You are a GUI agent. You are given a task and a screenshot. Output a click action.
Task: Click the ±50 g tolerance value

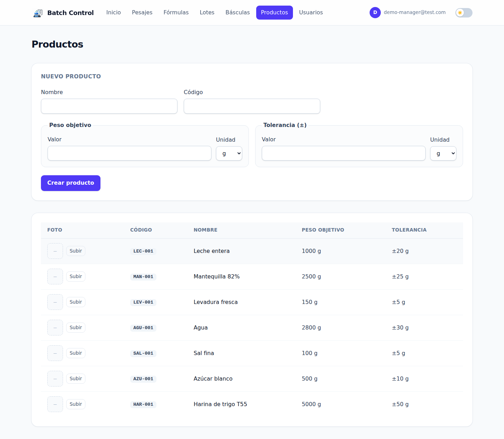[x=400, y=404]
